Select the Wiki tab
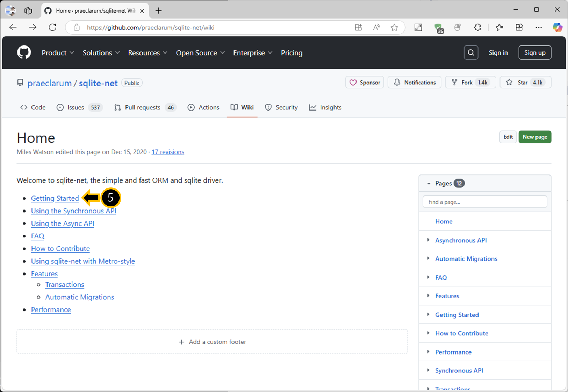Screen dimensions: 568x392 point(242,107)
